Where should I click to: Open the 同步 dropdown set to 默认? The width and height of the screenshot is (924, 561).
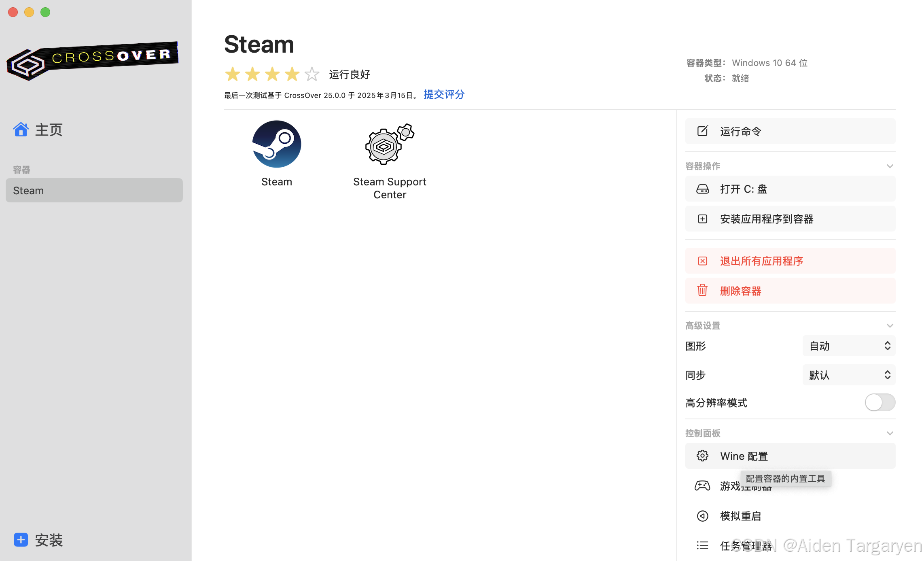[x=849, y=375]
